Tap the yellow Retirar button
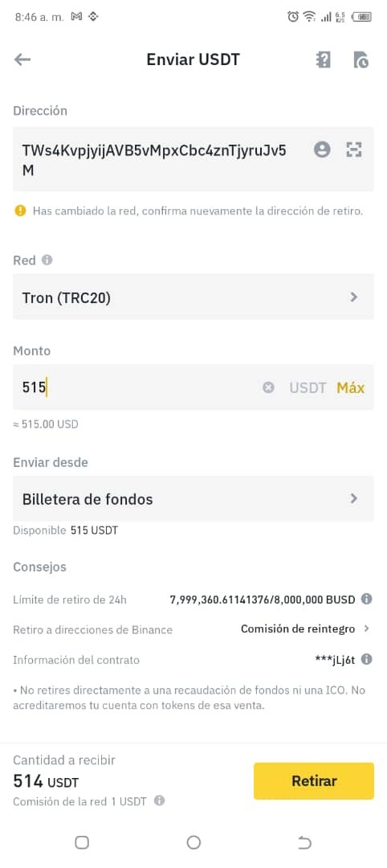 point(314,781)
